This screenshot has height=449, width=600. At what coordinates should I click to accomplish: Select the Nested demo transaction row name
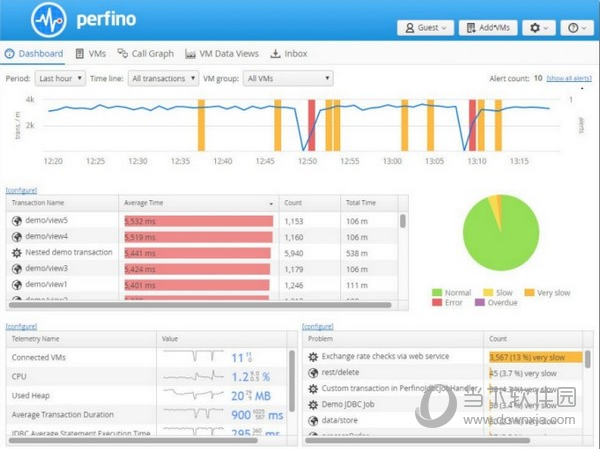[x=69, y=252]
